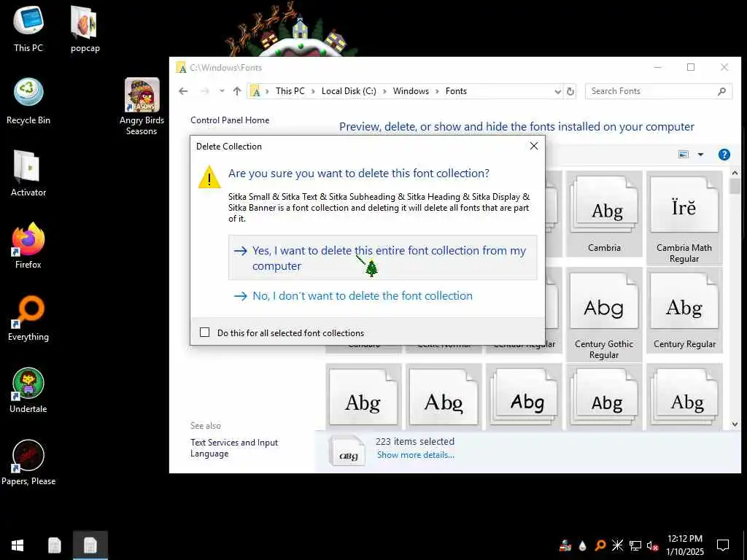Click the change view icon in Fonts
747x560 pixels.
pyautogui.click(x=683, y=155)
